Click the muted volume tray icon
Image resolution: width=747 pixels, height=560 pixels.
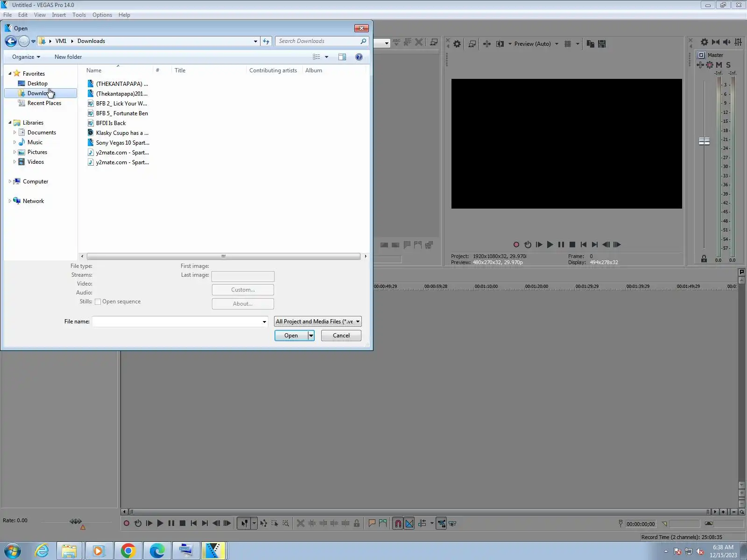click(x=700, y=552)
